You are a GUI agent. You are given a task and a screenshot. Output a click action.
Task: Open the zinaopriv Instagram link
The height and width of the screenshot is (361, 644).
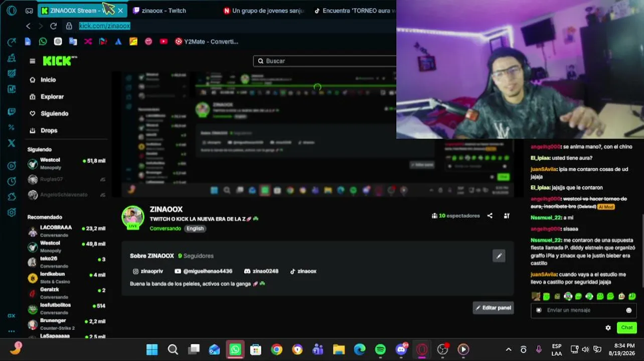[x=148, y=271]
